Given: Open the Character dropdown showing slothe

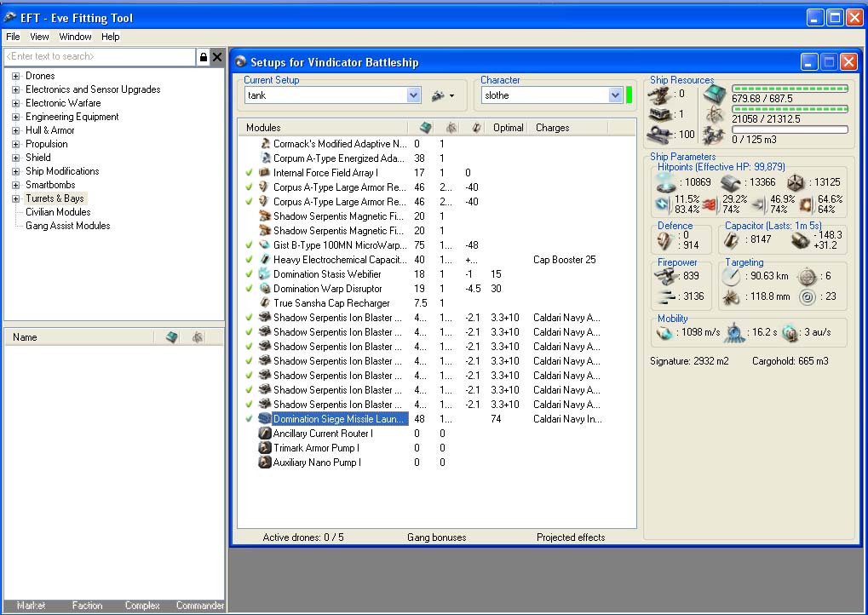Looking at the screenshot, I should point(615,95).
